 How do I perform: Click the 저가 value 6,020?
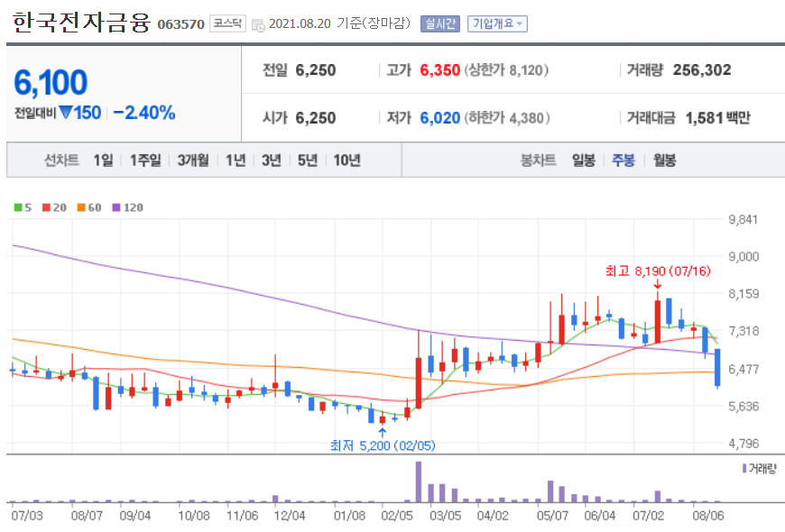pos(439,118)
